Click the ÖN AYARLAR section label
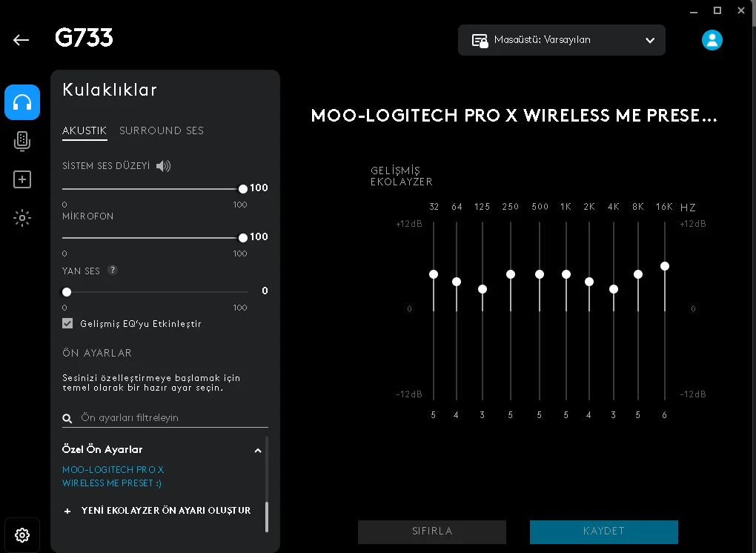Image resolution: width=756 pixels, height=553 pixels. [x=97, y=353]
